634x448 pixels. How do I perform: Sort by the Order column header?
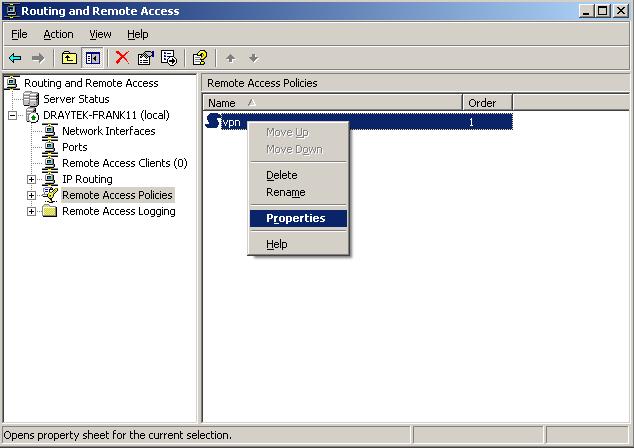pyautogui.click(x=488, y=103)
